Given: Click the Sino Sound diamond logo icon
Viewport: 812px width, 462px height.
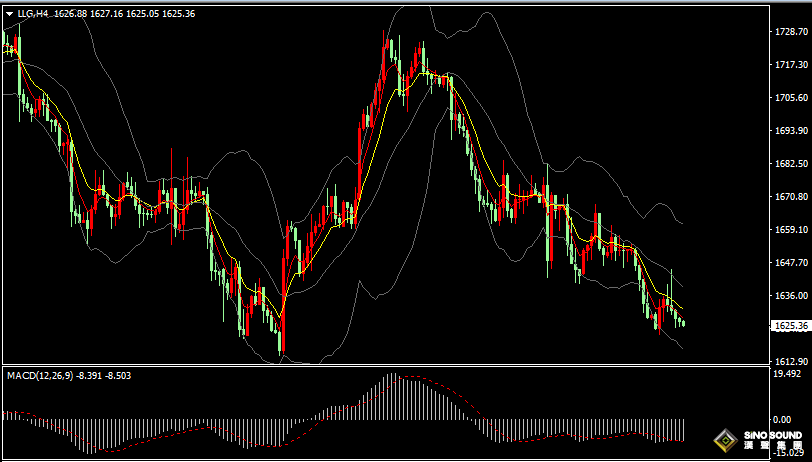Looking at the screenshot, I should 727,439.
